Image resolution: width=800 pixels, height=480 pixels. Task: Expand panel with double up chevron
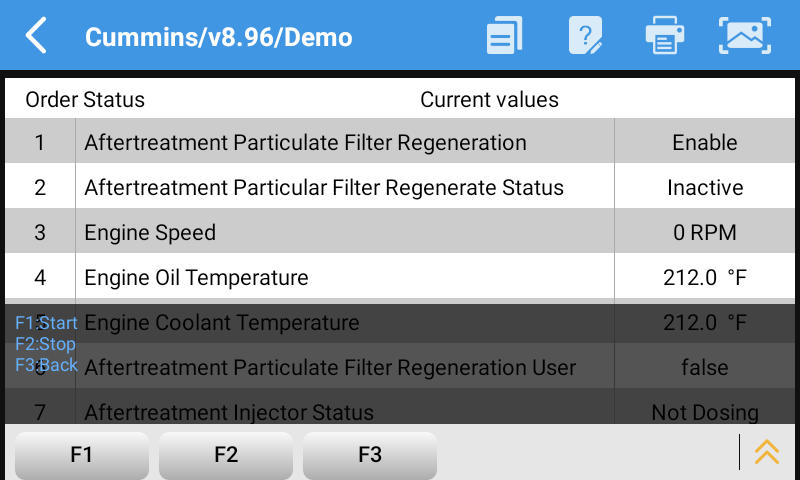pyautogui.click(x=767, y=452)
